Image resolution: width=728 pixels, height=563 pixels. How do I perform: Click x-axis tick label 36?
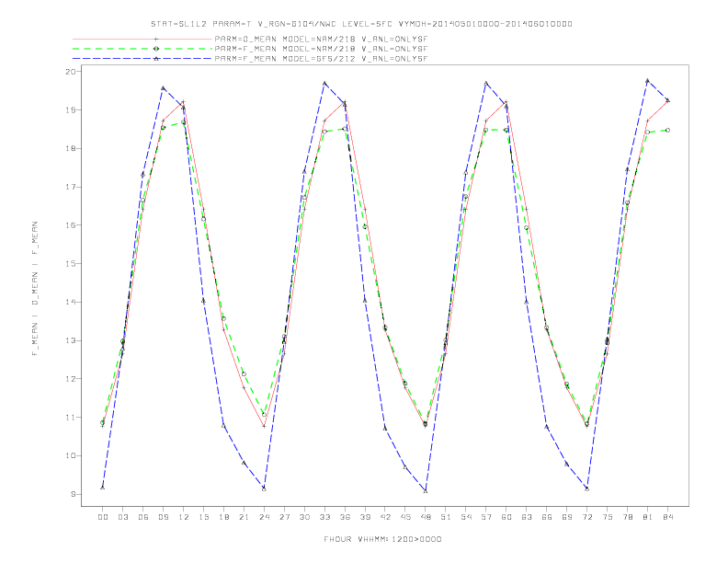point(345,517)
